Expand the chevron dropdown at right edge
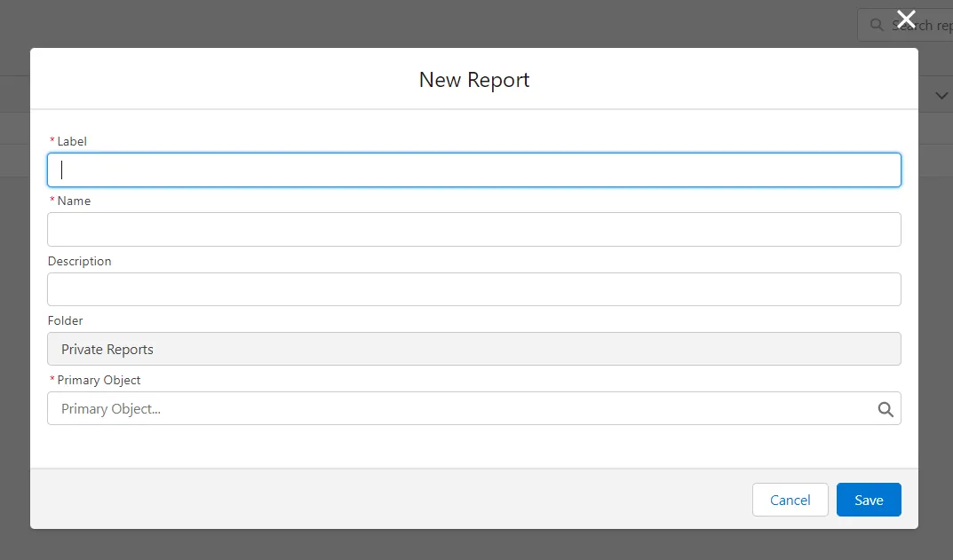 tap(941, 95)
